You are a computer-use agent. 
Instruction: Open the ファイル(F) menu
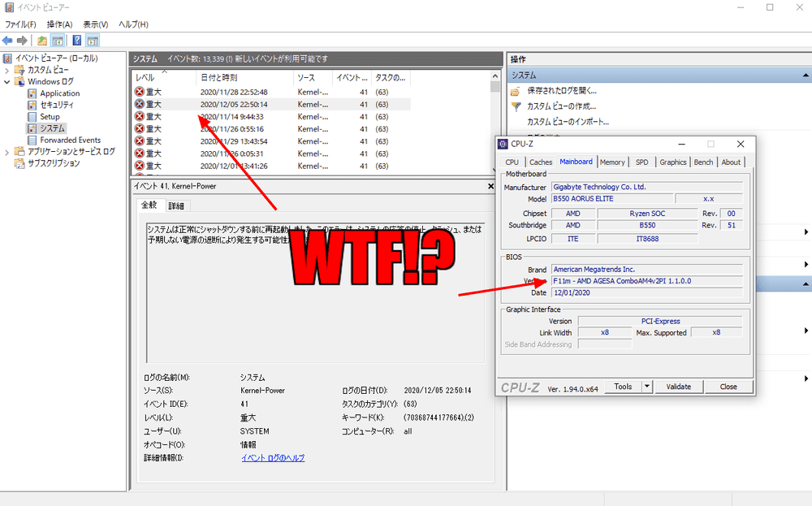[x=20, y=24]
